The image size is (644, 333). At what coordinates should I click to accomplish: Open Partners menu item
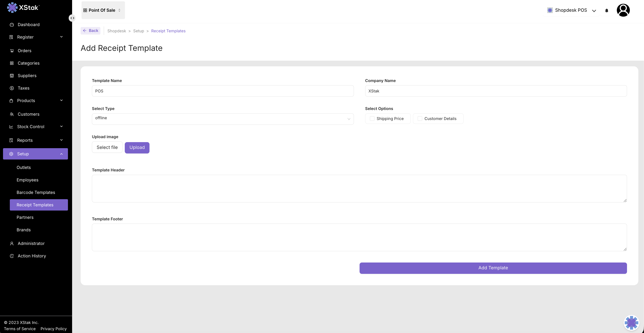click(25, 217)
